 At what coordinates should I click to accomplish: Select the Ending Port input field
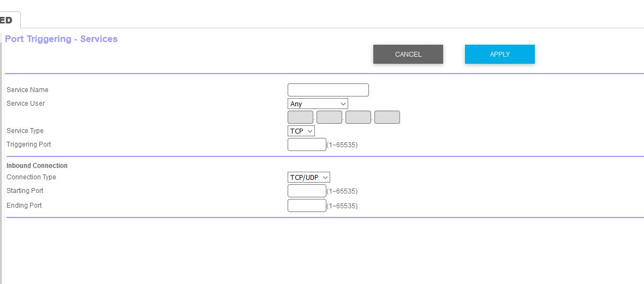pyautogui.click(x=307, y=206)
